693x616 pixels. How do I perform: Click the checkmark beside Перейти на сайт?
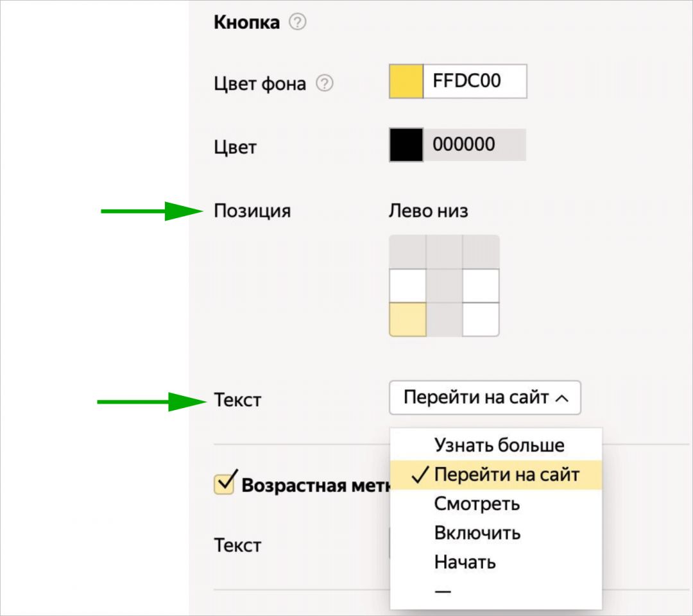[421, 475]
